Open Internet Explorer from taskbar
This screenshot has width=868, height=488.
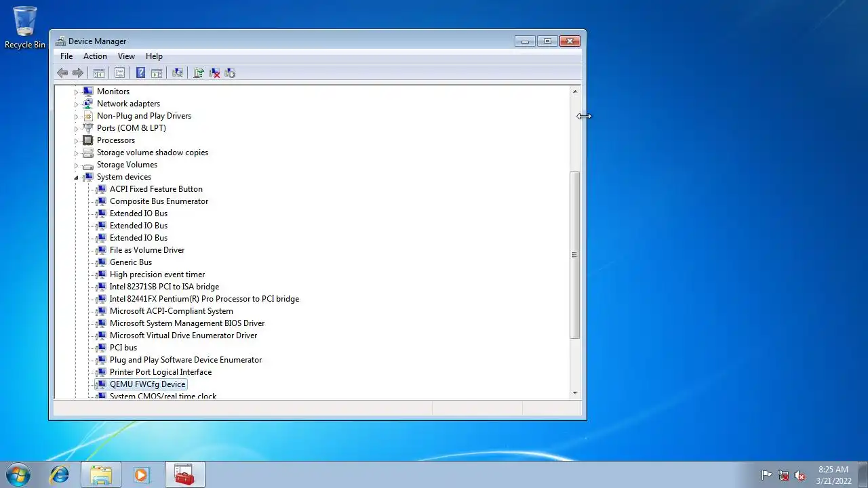(60, 474)
